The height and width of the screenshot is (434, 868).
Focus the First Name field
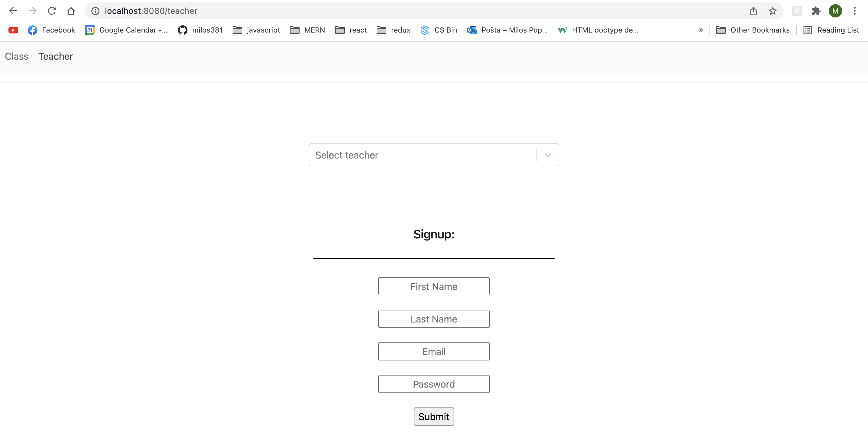click(434, 286)
